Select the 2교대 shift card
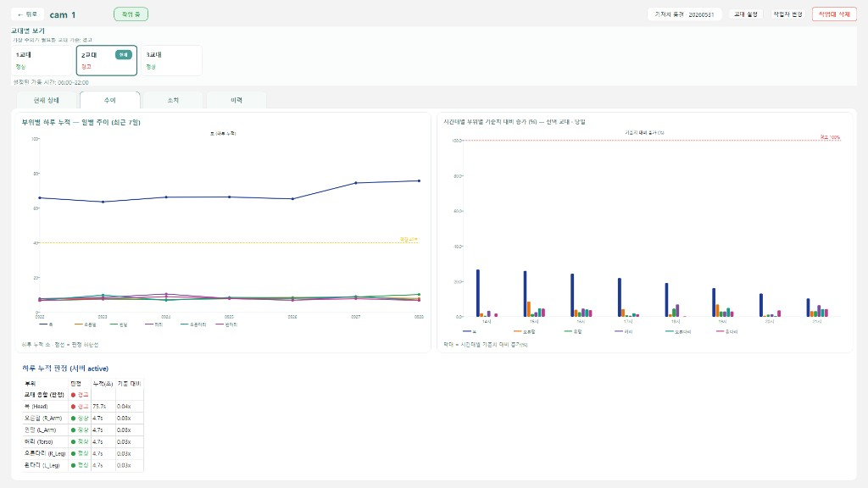The height and width of the screenshot is (488, 868). click(106, 60)
